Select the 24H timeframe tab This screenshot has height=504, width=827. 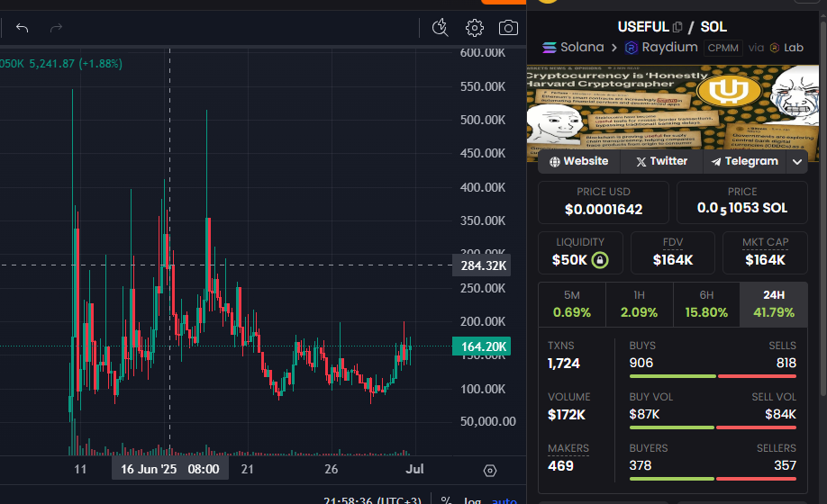[x=774, y=304]
